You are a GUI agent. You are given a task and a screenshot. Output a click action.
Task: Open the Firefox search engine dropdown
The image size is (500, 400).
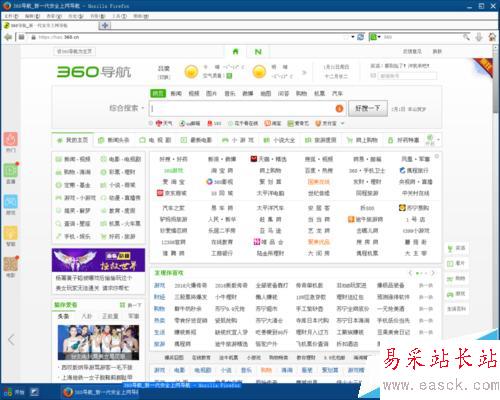[375, 37]
